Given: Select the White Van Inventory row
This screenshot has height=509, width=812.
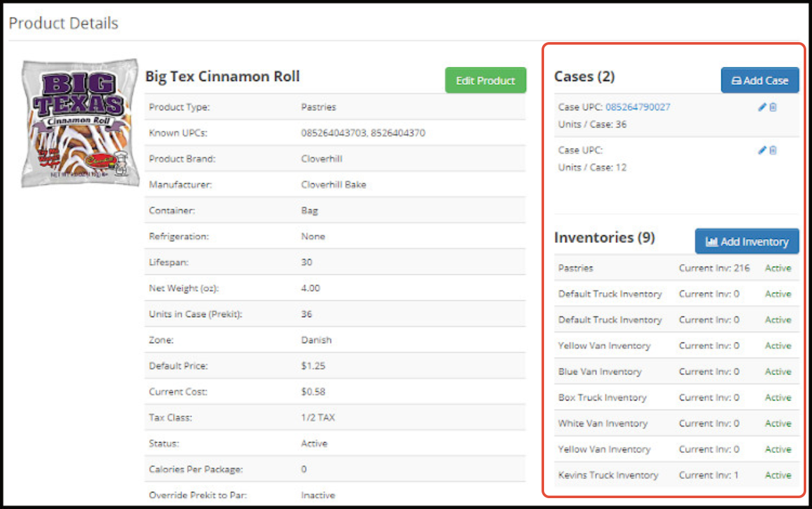Looking at the screenshot, I should tap(677, 423).
